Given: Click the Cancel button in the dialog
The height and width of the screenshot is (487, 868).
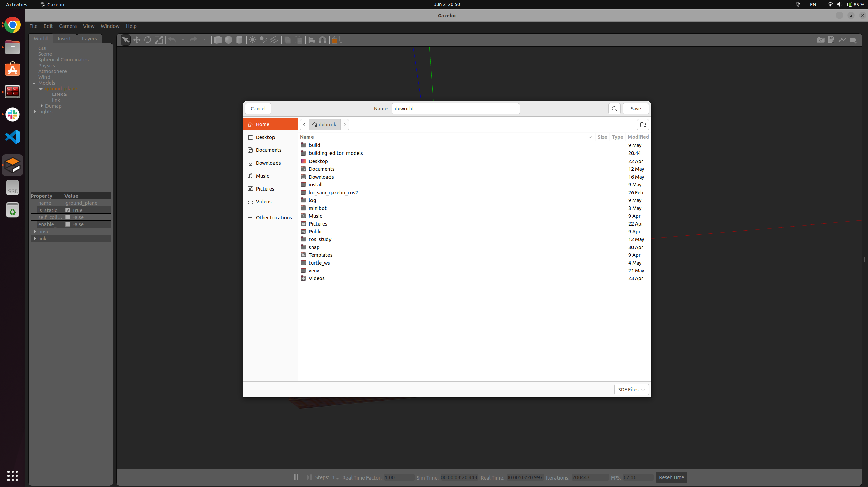Looking at the screenshot, I should click(x=258, y=109).
